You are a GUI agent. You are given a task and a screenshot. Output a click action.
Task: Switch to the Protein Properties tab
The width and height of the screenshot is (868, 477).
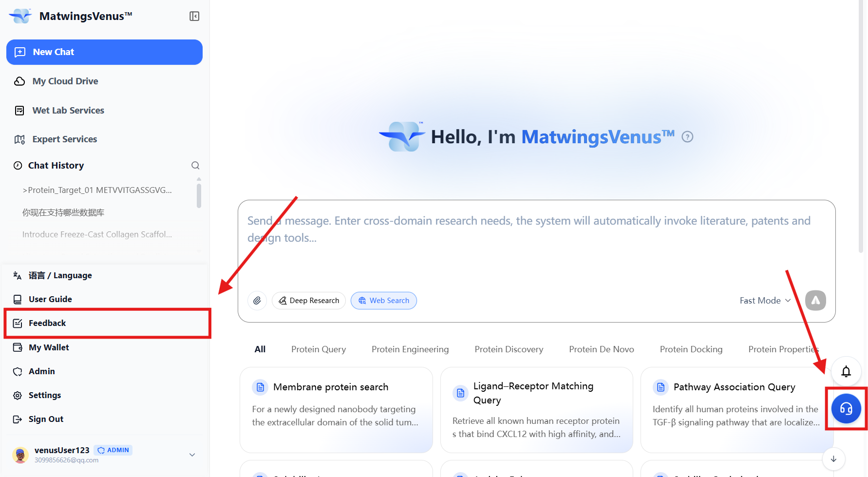783,349
